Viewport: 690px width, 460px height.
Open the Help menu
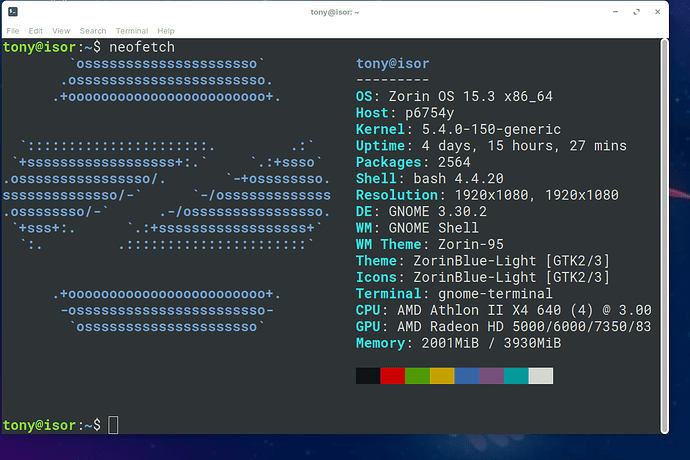pyautogui.click(x=166, y=31)
